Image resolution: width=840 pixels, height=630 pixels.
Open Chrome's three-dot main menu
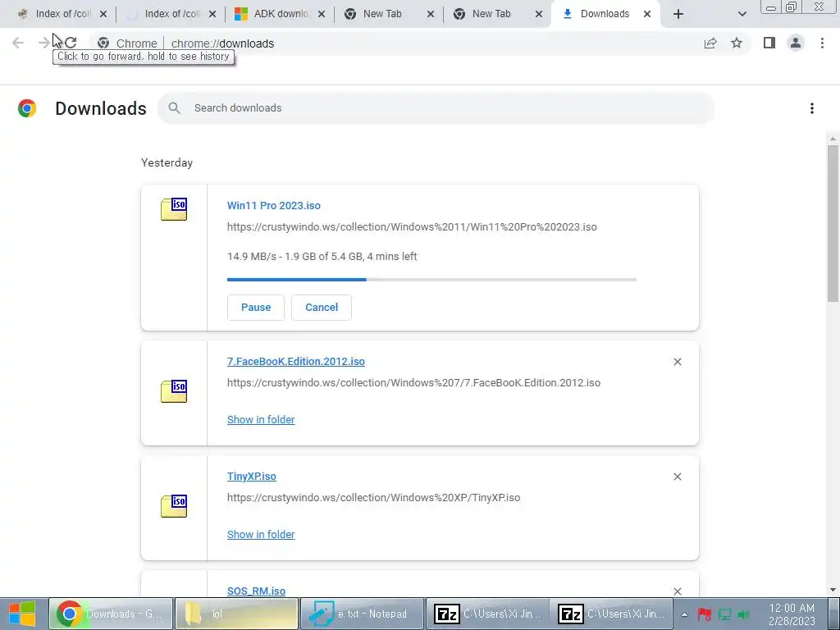(822, 43)
